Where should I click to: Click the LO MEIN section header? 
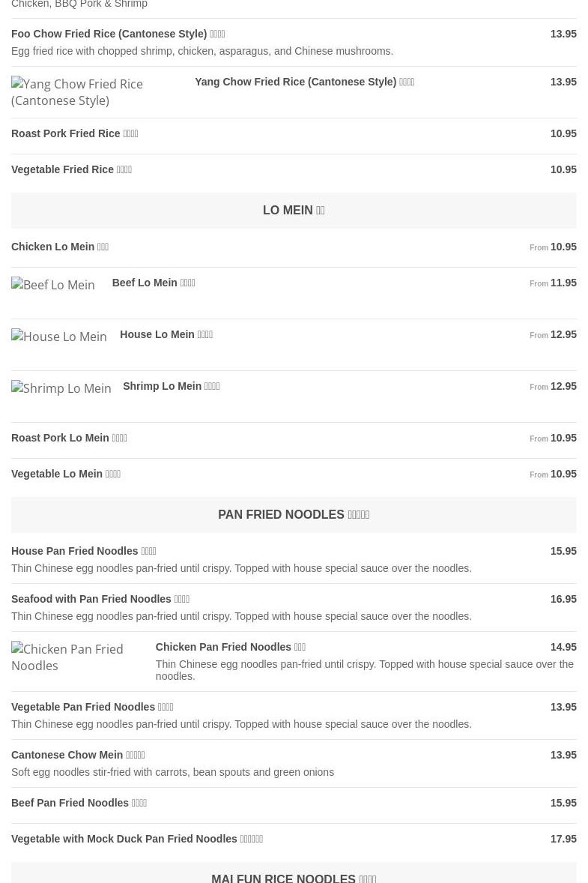[x=294, y=211]
